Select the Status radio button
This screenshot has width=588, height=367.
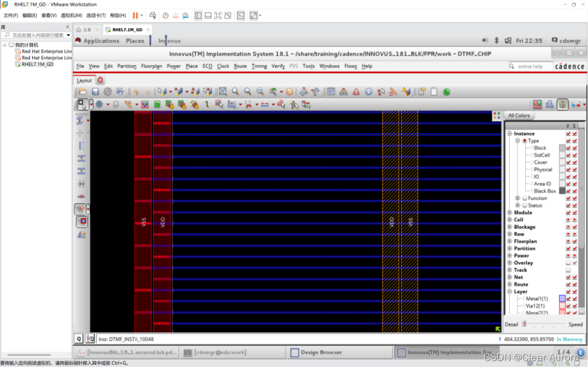coord(525,205)
